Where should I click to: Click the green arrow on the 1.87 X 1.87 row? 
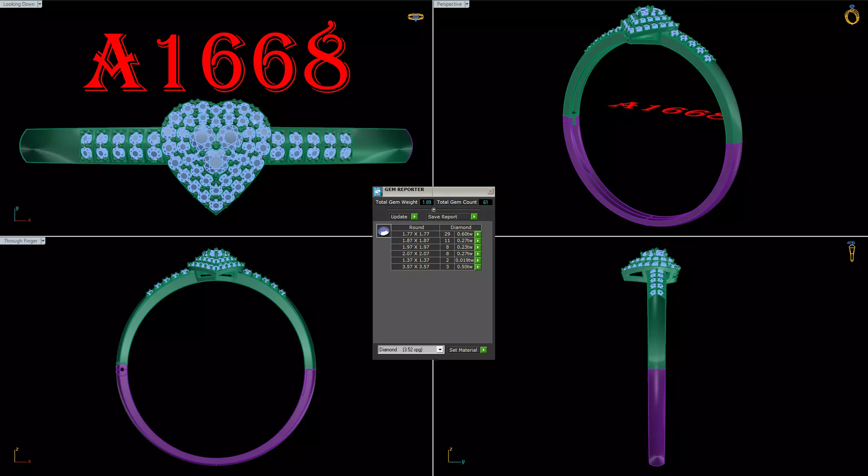coord(478,240)
